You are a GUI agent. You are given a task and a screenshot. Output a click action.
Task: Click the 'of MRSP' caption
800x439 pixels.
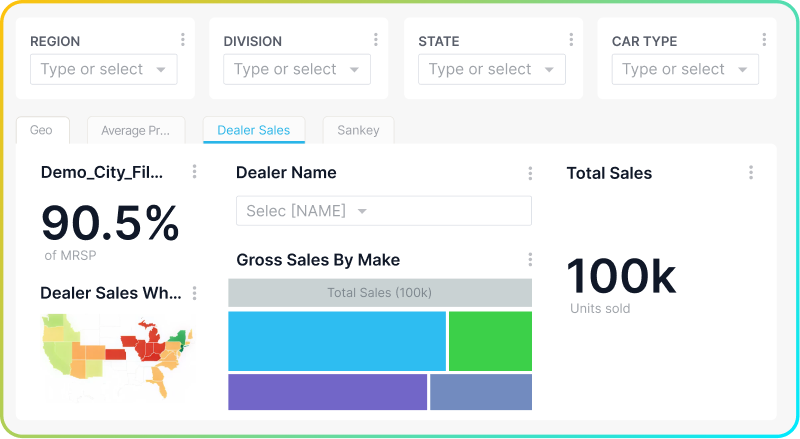click(70, 255)
